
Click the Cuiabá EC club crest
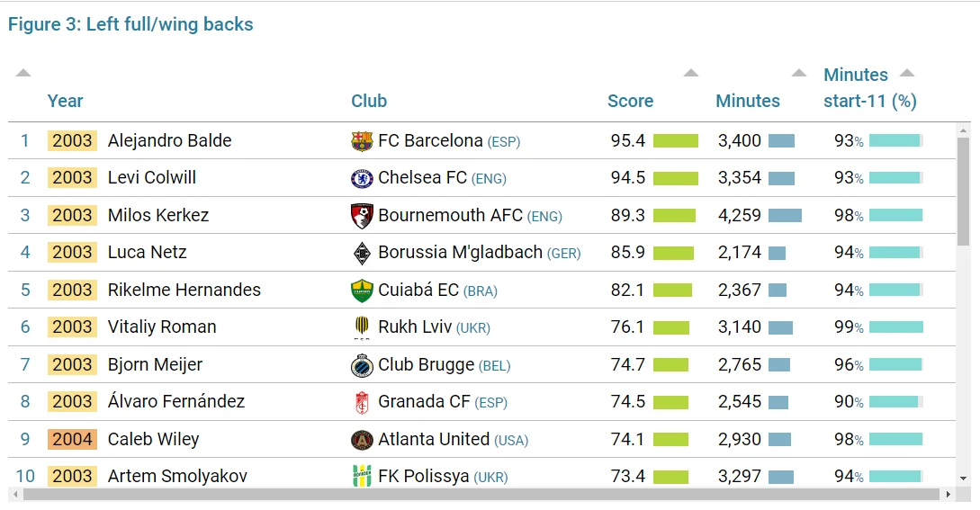tap(362, 291)
